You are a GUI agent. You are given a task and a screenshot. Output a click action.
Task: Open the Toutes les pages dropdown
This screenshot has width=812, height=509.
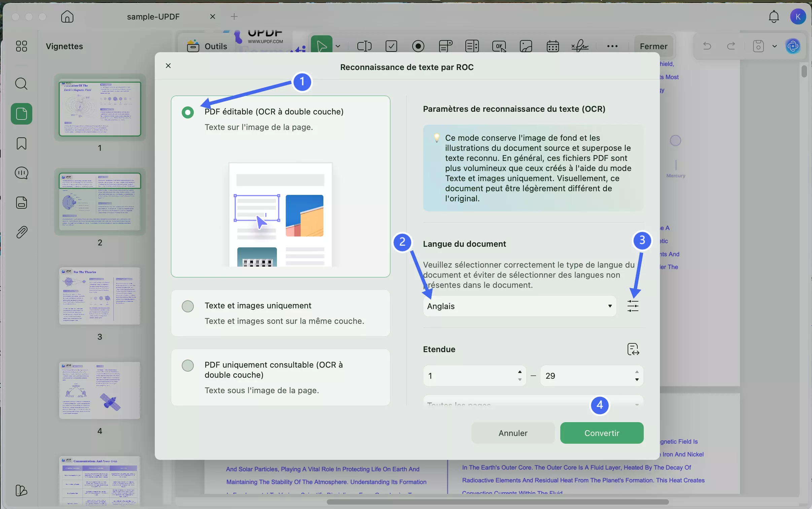[533, 404]
